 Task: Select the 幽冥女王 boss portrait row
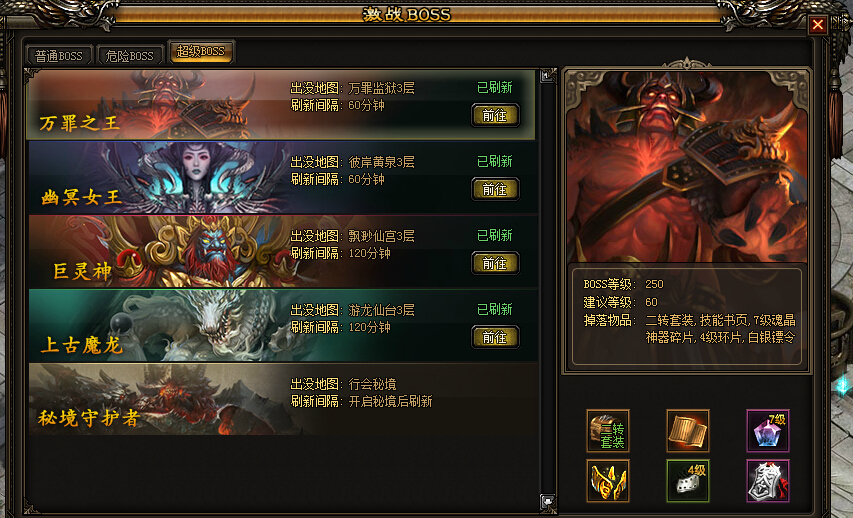pos(282,177)
